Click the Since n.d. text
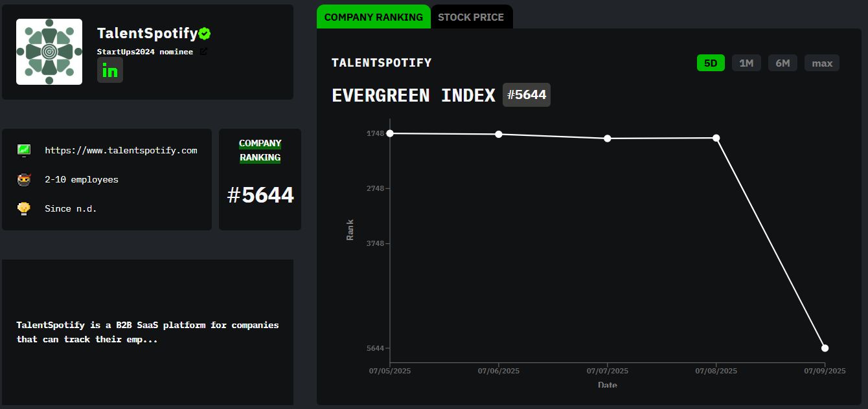 point(71,208)
